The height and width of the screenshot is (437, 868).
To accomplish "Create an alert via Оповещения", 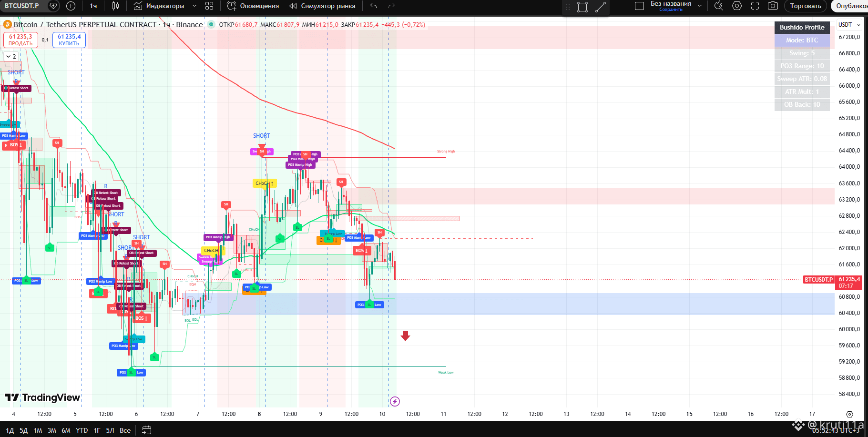I will [x=253, y=6].
